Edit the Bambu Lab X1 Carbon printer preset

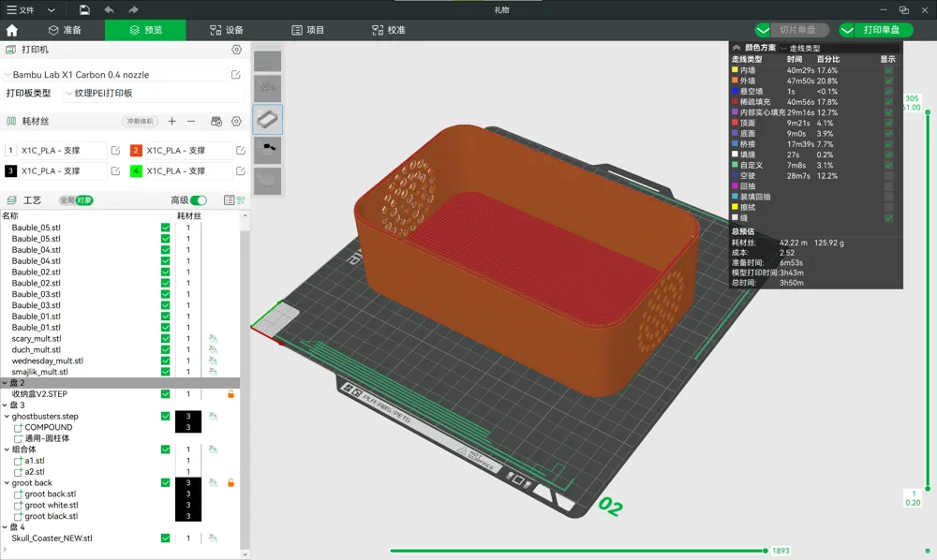(x=236, y=75)
